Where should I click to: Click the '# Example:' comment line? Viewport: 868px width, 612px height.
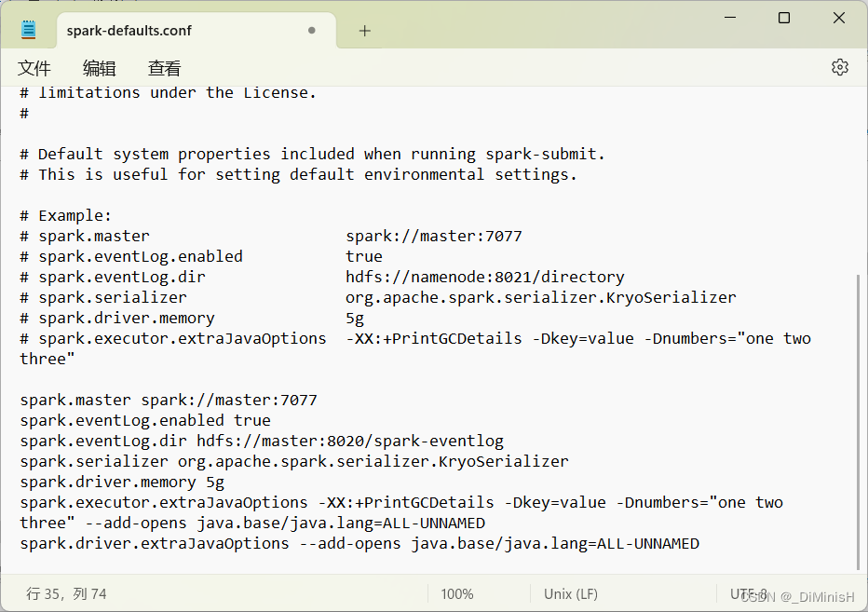[65, 215]
